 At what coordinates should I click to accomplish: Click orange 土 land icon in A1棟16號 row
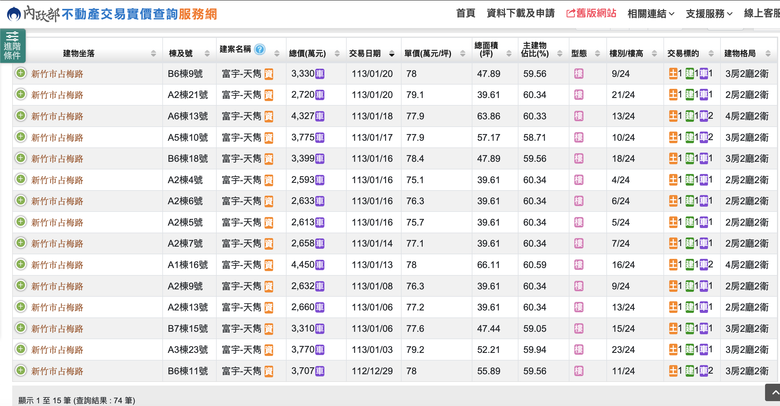673,265
